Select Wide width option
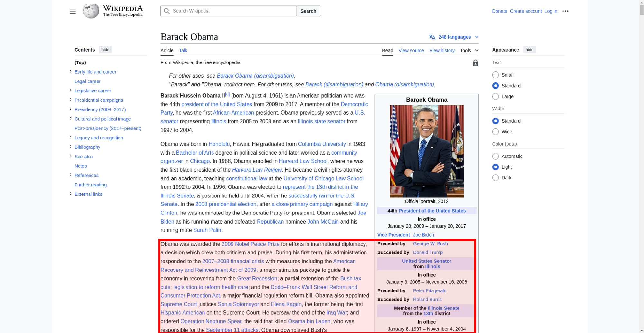The height and width of the screenshot is (333, 644). tap(496, 132)
